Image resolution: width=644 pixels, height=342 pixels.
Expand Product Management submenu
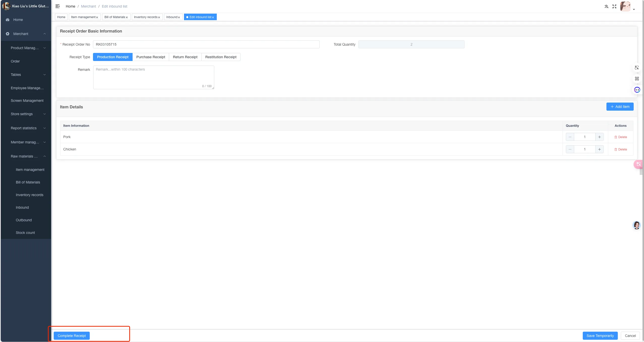(45, 48)
